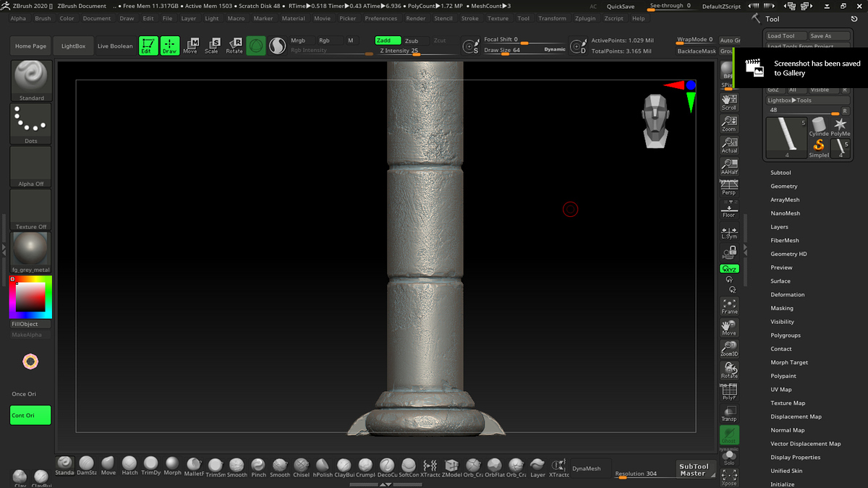Open the Dots stroke type thumbnail

pyautogui.click(x=30, y=124)
